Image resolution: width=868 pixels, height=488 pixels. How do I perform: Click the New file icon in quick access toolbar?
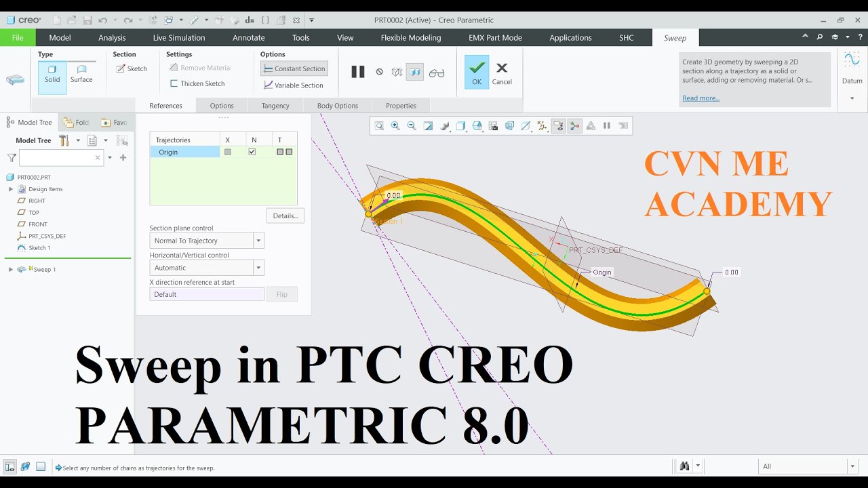(x=57, y=20)
